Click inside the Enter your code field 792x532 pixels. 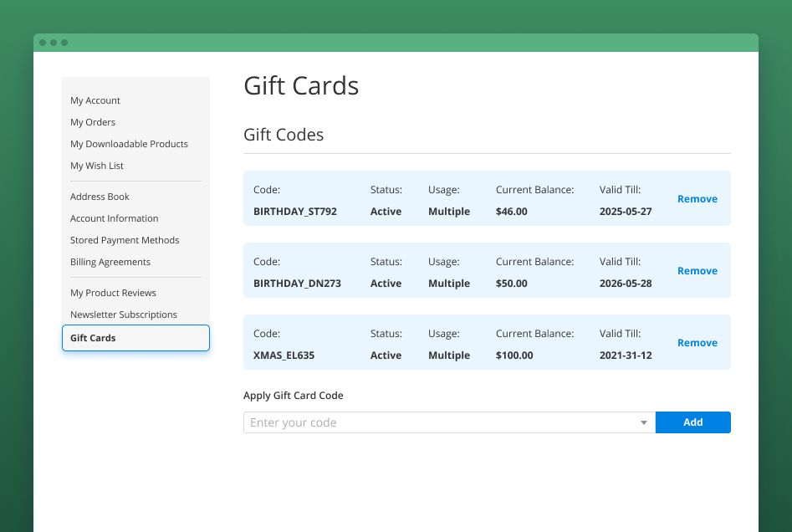coord(376,422)
